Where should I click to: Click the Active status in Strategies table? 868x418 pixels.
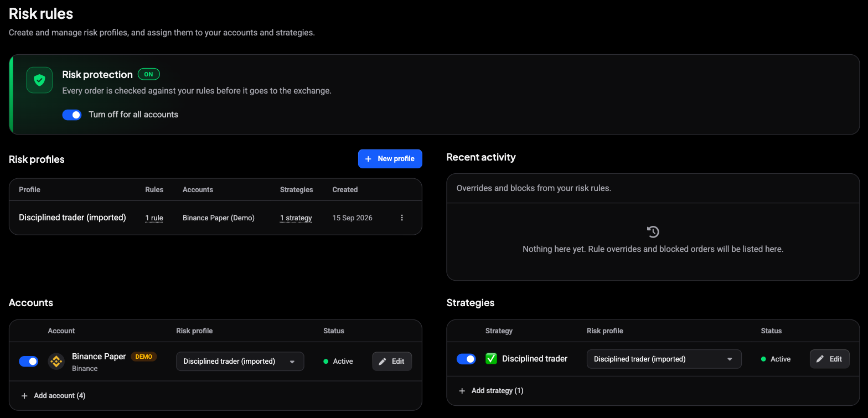coord(776,359)
